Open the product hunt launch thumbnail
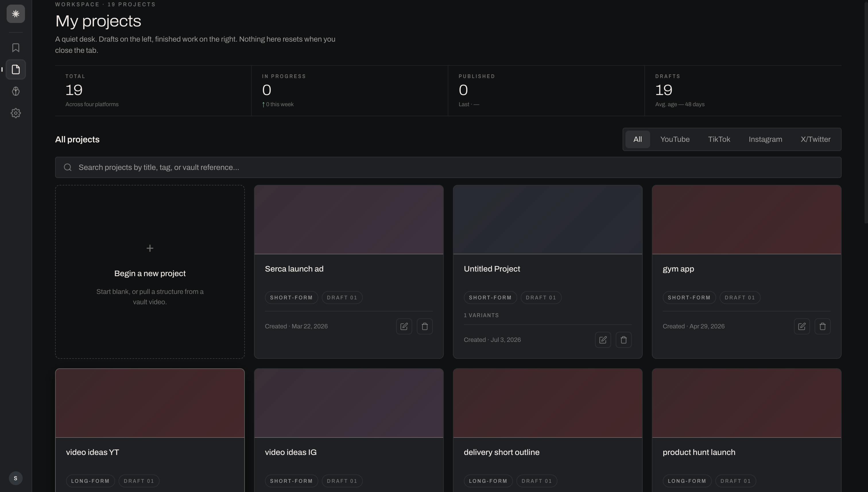 746,403
